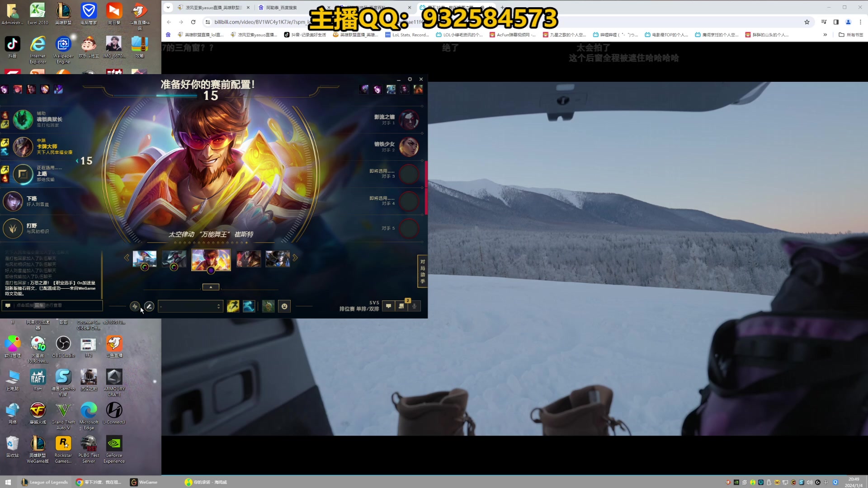Select the Flash summoner spell slot

233,306
